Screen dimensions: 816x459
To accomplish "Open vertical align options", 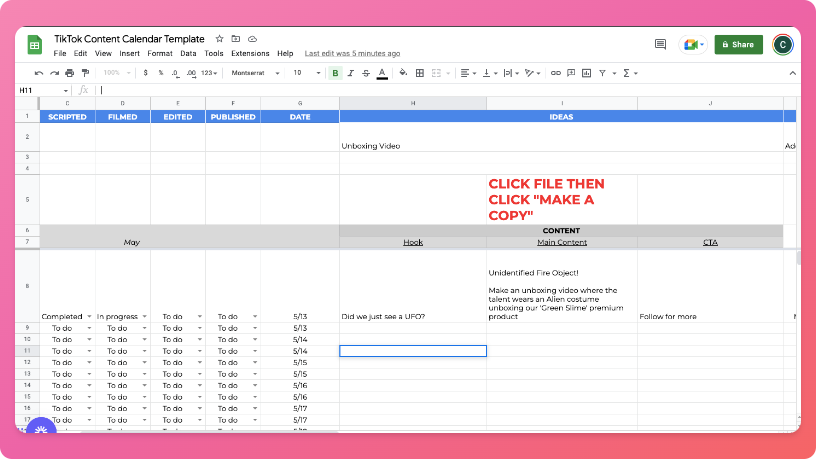I will coord(490,73).
